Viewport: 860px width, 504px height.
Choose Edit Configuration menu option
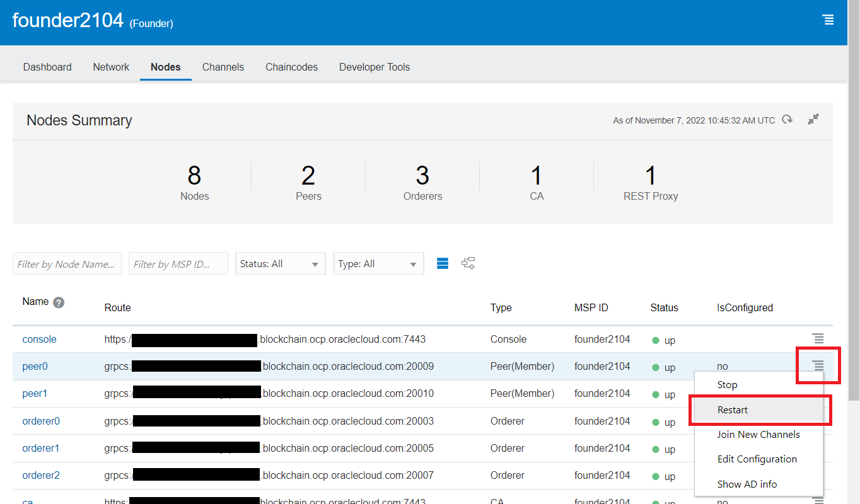[x=757, y=459]
